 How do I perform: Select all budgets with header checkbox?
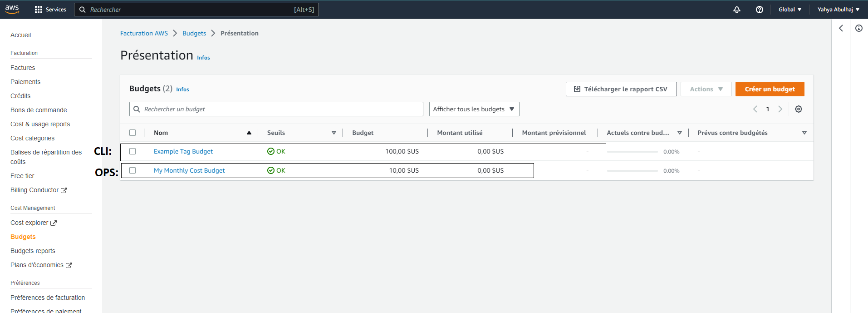pyautogui.click(x=132, y=133)
